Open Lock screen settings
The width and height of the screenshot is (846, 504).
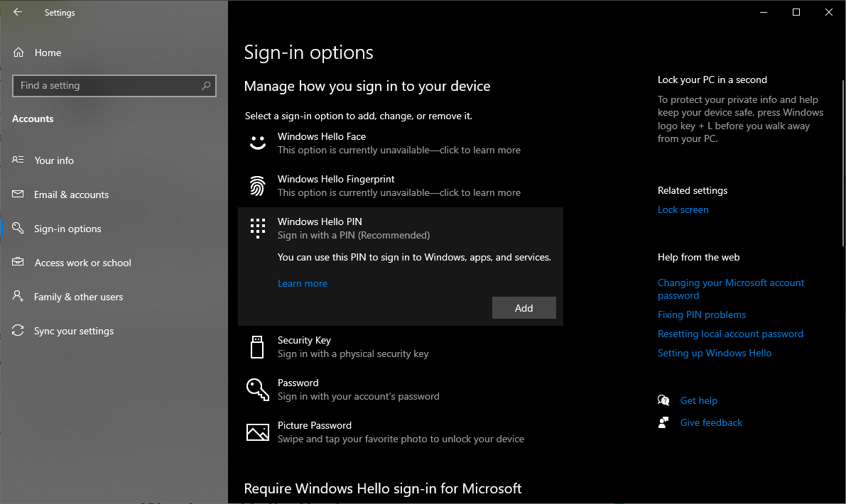[x=683, y=209]
